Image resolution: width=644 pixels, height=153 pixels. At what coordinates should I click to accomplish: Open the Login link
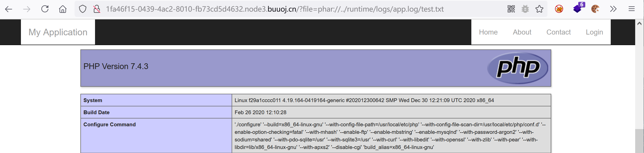pyautogui.click(x=594, y=32)
